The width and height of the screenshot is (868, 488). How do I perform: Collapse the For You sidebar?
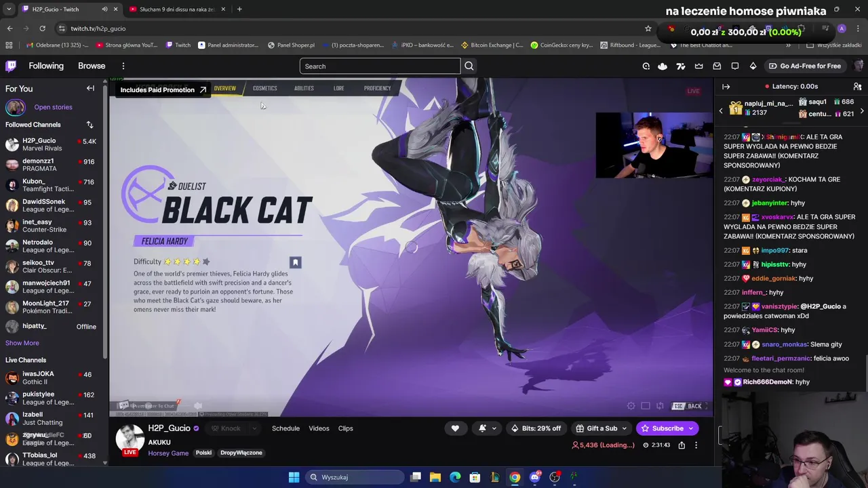click(90, 88)
